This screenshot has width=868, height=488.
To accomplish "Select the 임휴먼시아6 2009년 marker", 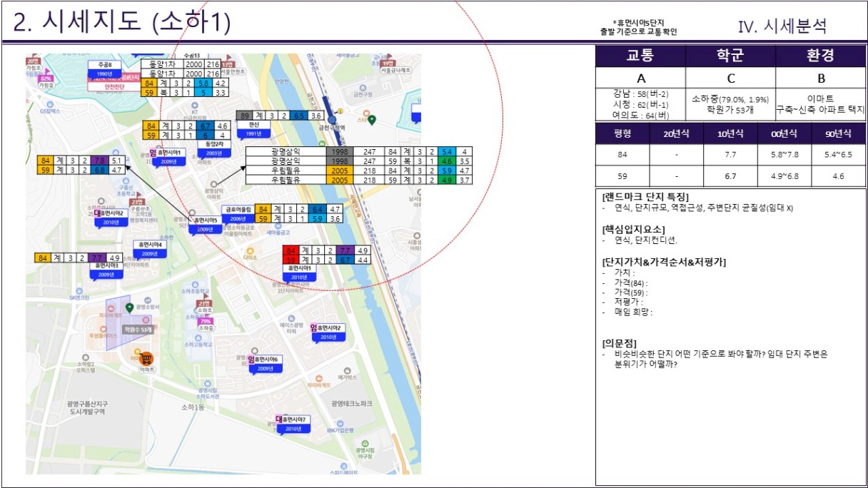I will (x=264, y=365).
